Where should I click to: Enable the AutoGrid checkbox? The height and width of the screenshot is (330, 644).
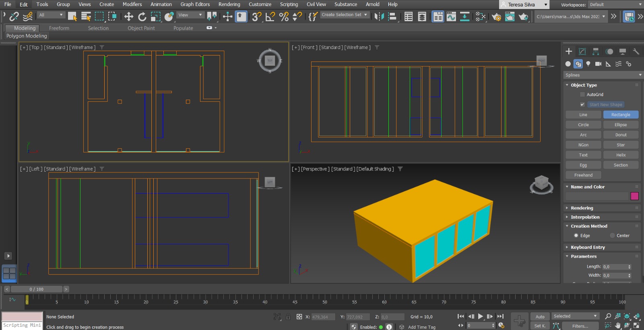pos(582,94)
